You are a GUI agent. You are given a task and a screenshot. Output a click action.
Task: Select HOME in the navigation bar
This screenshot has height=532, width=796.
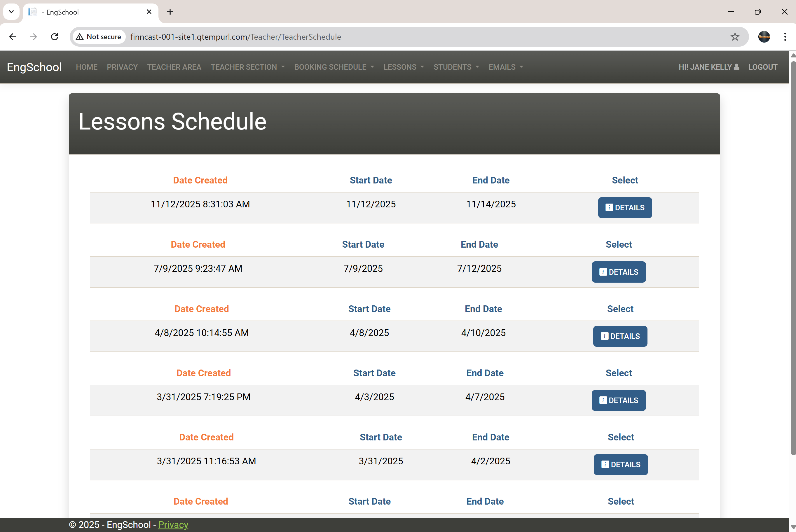pos(87,67)
